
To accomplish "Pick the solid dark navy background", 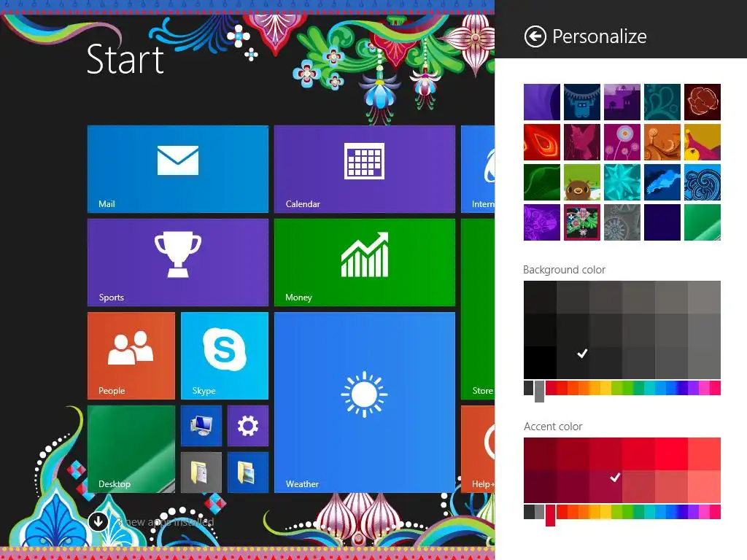I will pyautogui.click(x=662, y=222).
